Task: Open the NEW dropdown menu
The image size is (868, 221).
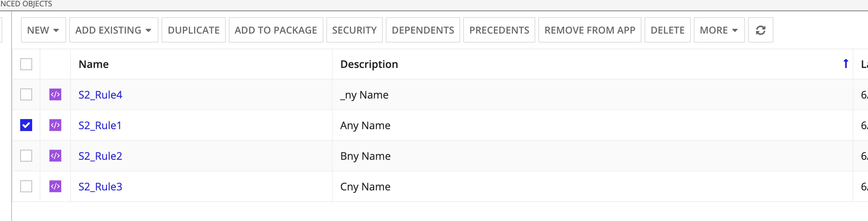Action: coord(43,30)
